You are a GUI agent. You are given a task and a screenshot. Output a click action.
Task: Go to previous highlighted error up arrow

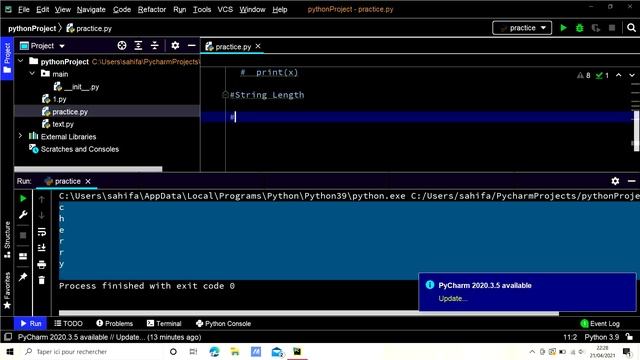619,75
